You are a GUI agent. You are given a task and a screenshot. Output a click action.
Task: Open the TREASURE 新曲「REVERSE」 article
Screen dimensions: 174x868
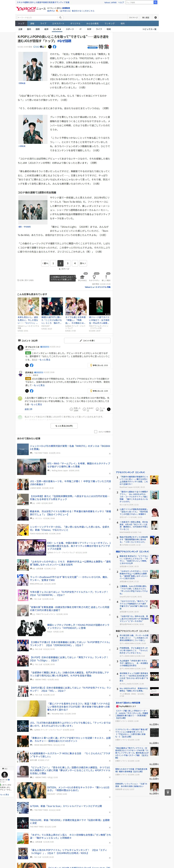tap(70, 822)
